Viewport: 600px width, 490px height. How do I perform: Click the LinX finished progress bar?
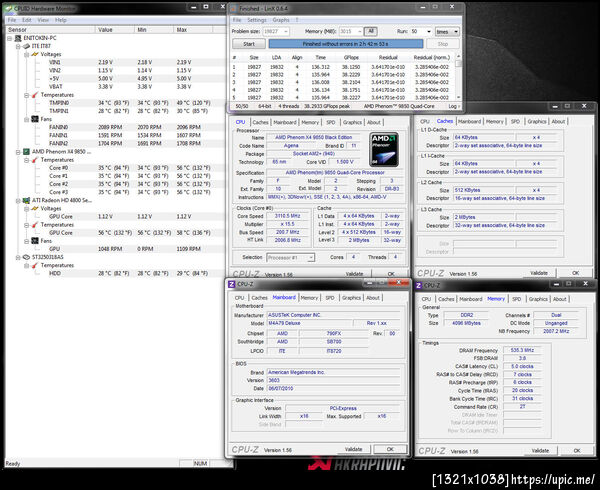(346, 44)
